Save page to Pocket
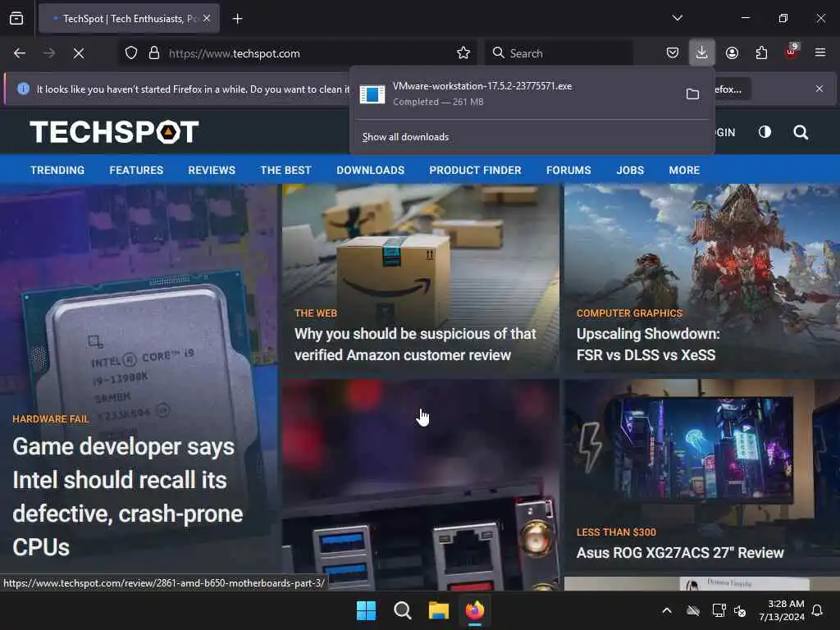The width and height of the screenshot is (840, 630). coord(673,52)
